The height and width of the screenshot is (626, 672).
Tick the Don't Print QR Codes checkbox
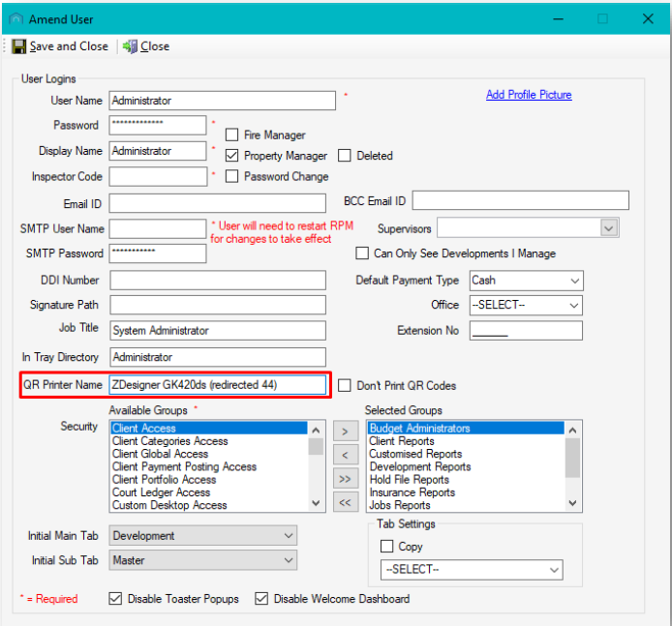344,385
